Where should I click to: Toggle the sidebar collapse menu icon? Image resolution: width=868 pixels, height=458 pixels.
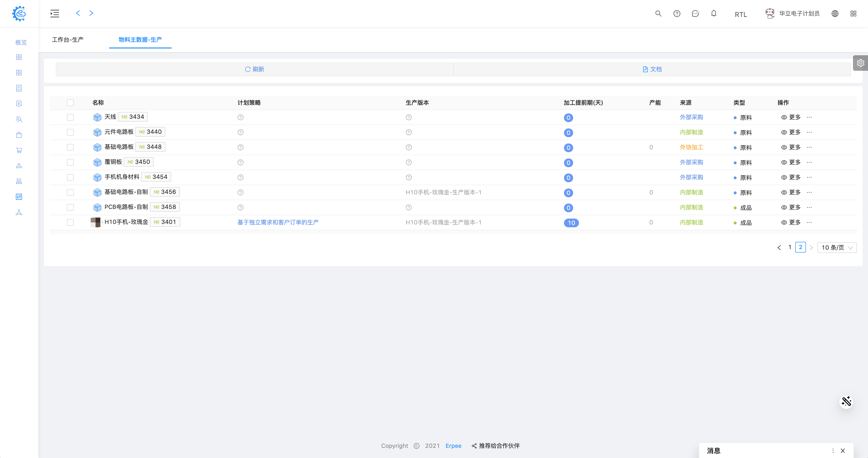tap(55, 14)
